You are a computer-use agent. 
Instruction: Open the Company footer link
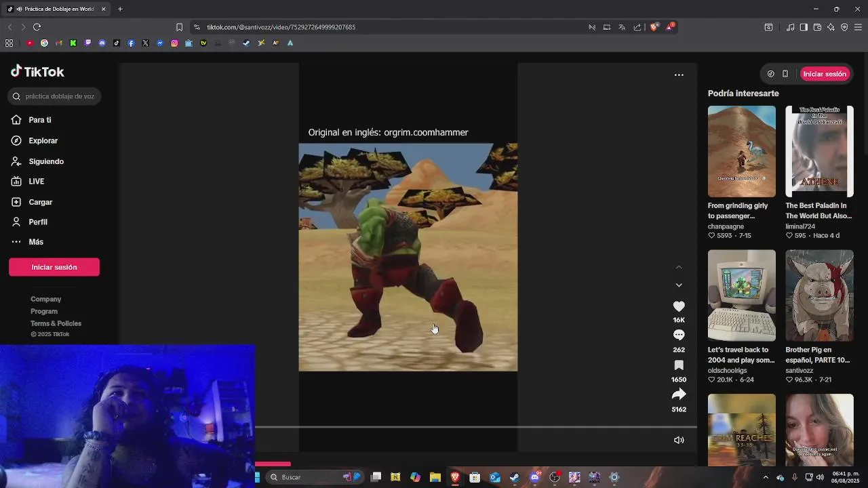click(45, 299)
